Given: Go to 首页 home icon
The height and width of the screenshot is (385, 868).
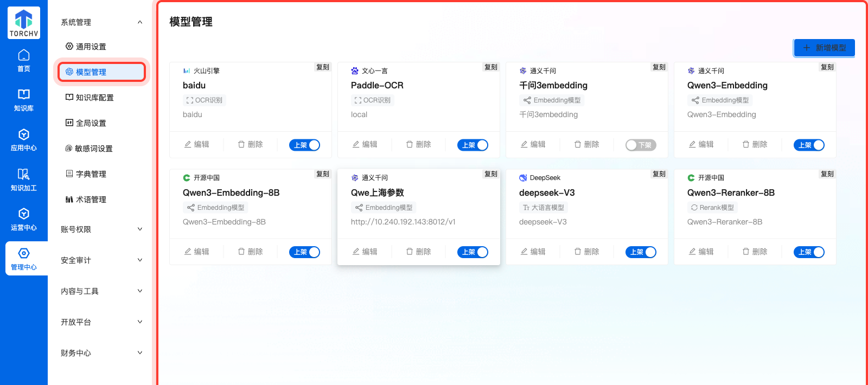Looking at the screenshot, I should click(24, 55).
